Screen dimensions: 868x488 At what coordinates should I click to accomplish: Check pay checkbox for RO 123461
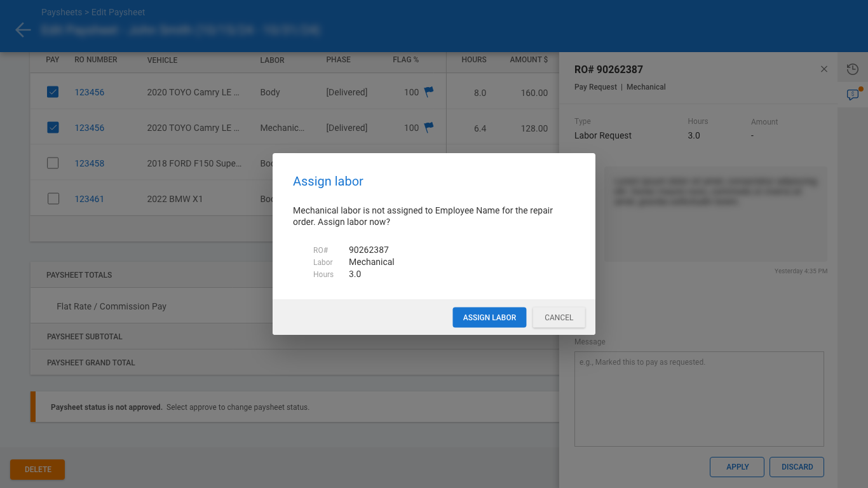[53, 199]
